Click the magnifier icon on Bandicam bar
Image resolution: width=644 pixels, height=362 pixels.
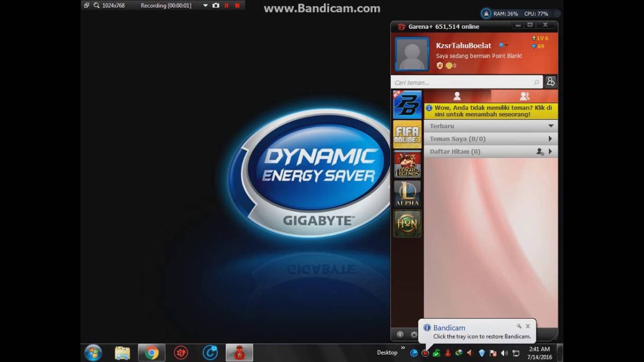point(96,6)
